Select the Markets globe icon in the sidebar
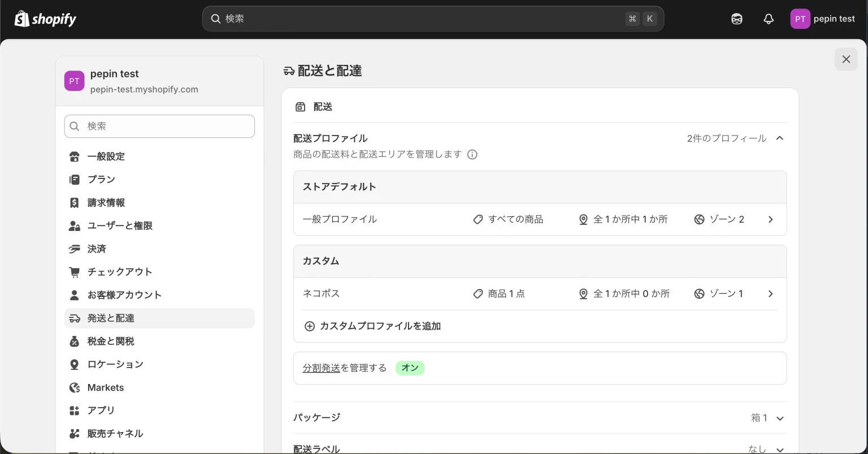The height and width of the screenshot is (454, 868). pyautogui.click(x=74, y=387)
